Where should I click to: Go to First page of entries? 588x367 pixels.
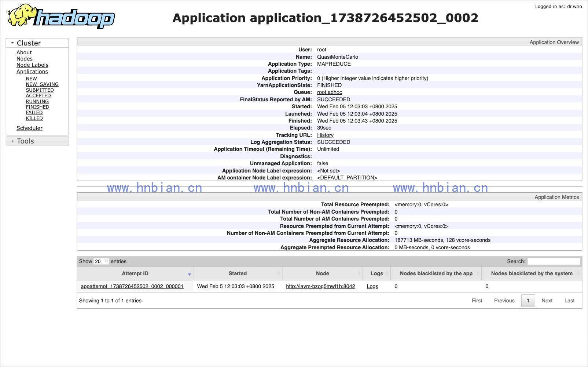click(477, 301)
